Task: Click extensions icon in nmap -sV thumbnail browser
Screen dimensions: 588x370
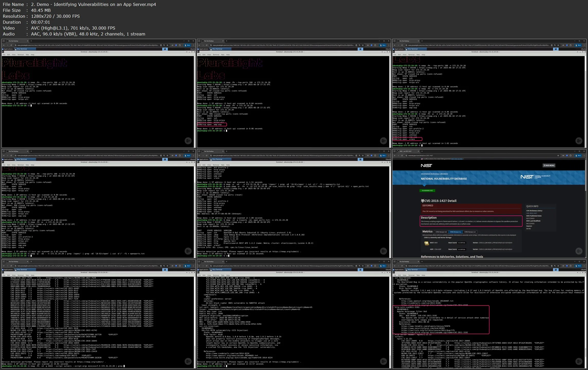Action: [375, 156]
